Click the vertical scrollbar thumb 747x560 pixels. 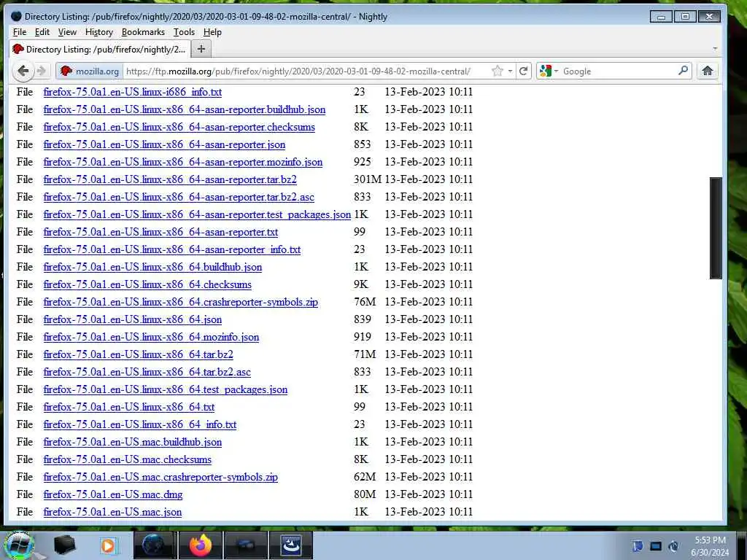coord(716,227)
